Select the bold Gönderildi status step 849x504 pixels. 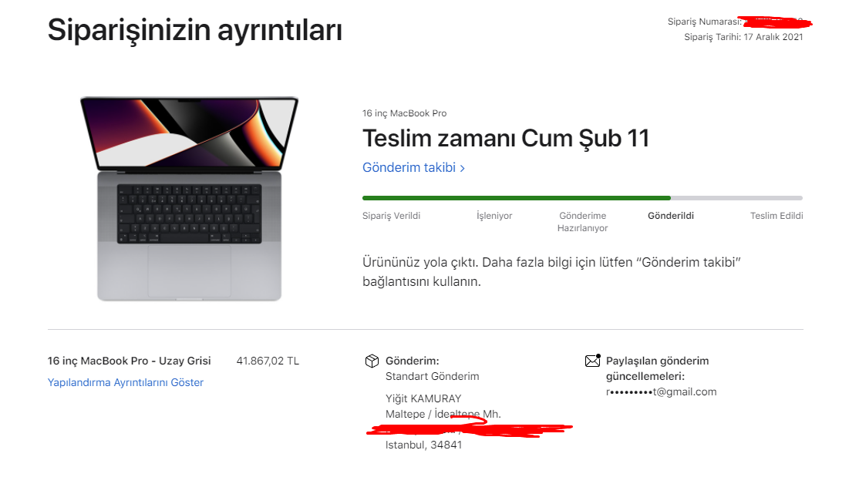coord(671,216)
